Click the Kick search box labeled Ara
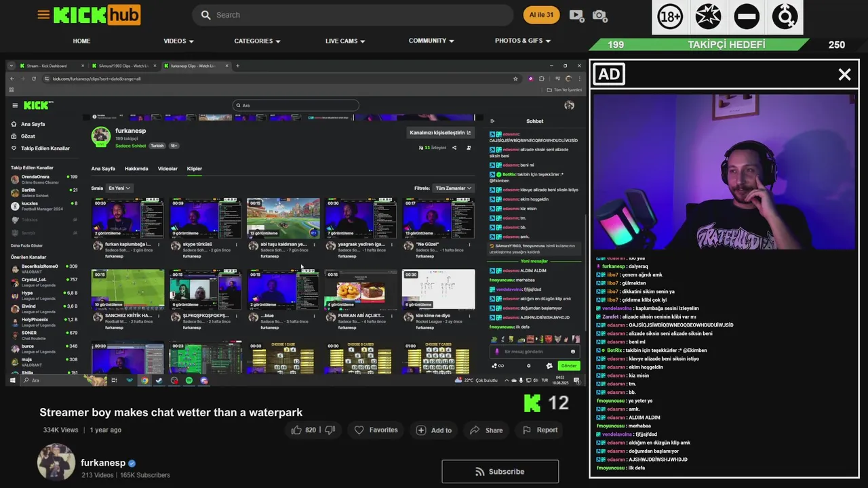 point(296,105)
